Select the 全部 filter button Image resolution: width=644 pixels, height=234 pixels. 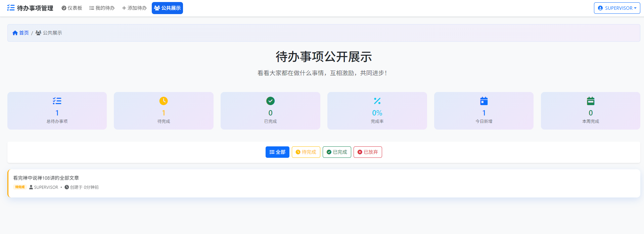[277, 152]
